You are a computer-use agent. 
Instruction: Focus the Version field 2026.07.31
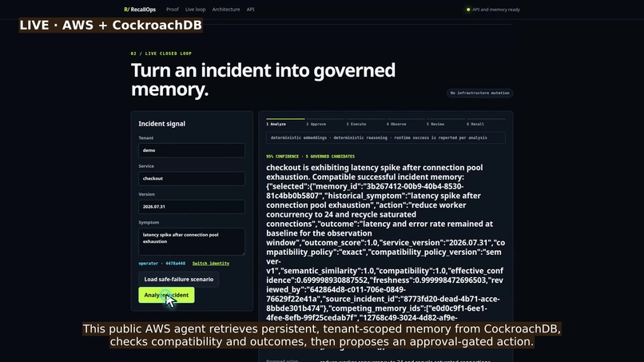pos(192,207)
